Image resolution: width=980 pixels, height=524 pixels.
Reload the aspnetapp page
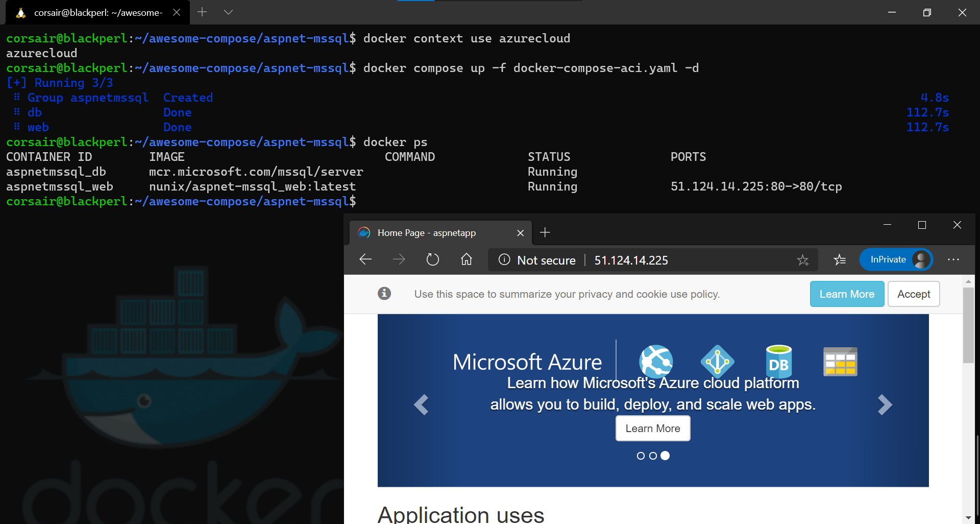pos(432,260)
